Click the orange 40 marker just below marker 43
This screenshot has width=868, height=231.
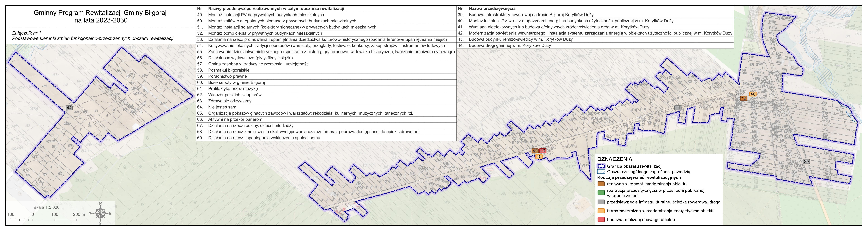pos(539,157)
